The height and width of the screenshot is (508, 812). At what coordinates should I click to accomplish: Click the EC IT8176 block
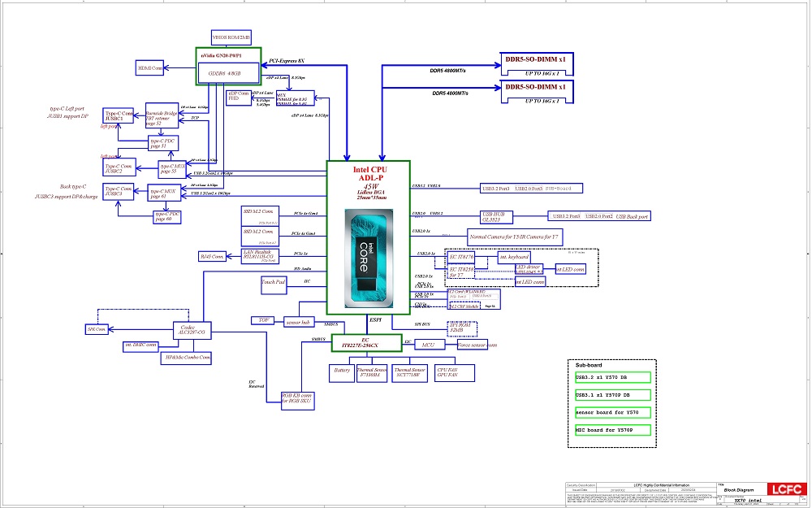click(x=461, y=257)
